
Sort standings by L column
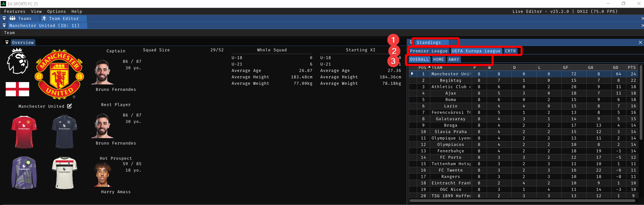(549, 68)
